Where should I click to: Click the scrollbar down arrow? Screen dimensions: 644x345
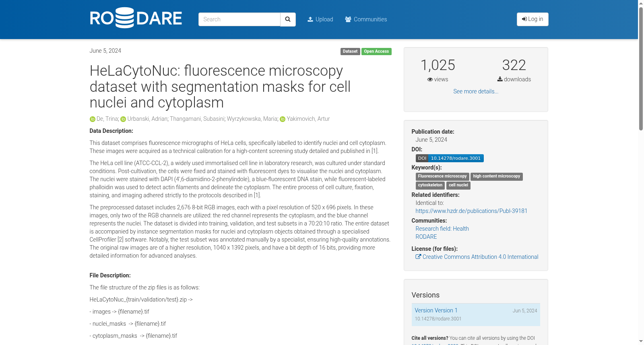(641, 341)
